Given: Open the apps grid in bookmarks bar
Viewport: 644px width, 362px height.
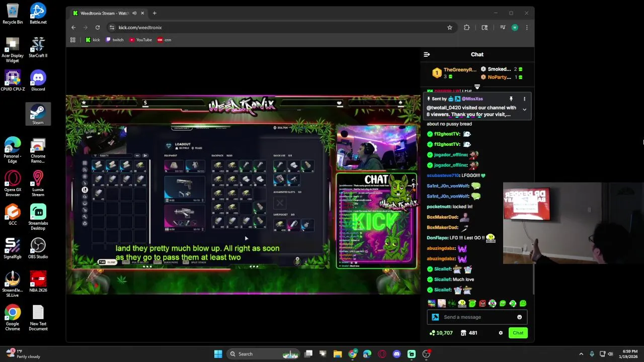Looking at the screenshot, I should pyautogui.click(x=73, y=40).
